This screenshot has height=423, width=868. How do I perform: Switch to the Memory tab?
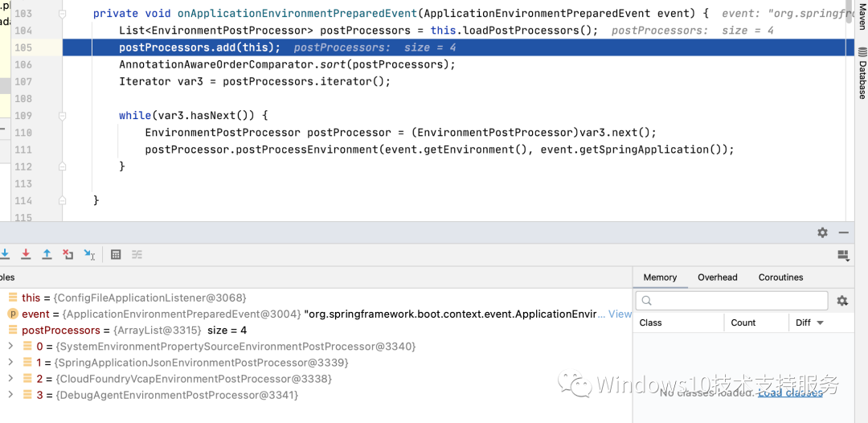tap(660, 277)
